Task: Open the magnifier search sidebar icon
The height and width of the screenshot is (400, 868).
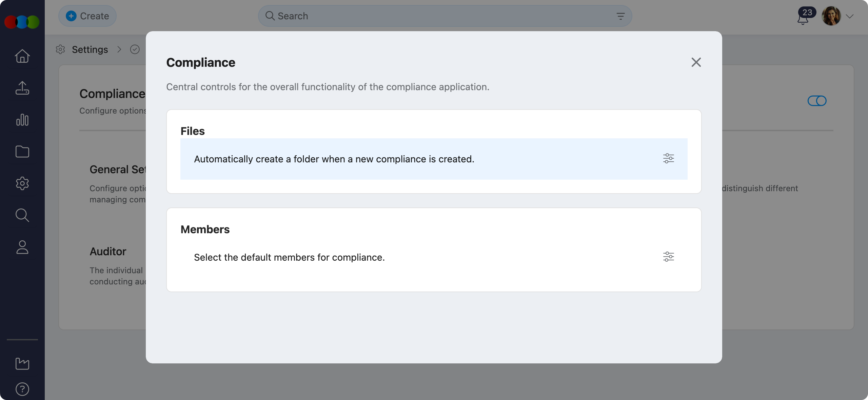Action: click(22, 215)
